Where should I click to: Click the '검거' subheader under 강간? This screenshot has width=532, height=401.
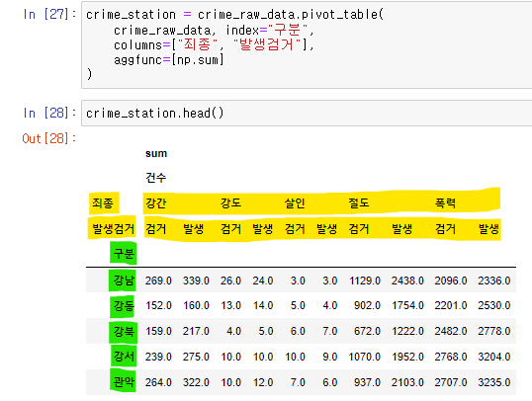155,229
